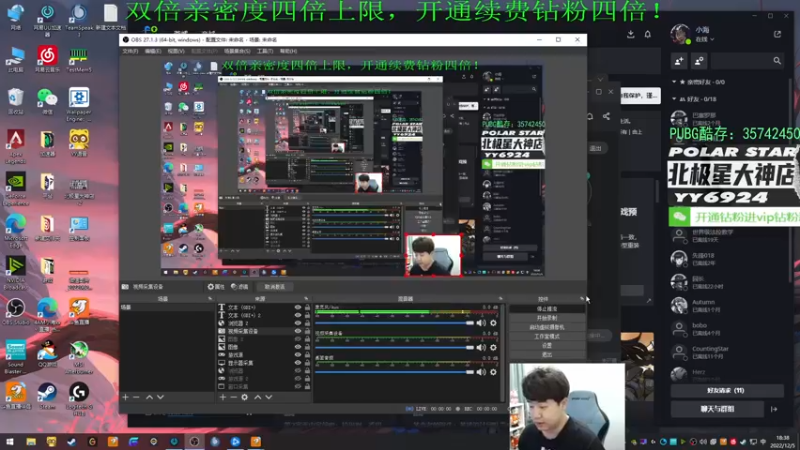This screenshot has width=800, height=450.
Task: Collapse the friends panel with the arrow icon
Action: pos(774,409)
